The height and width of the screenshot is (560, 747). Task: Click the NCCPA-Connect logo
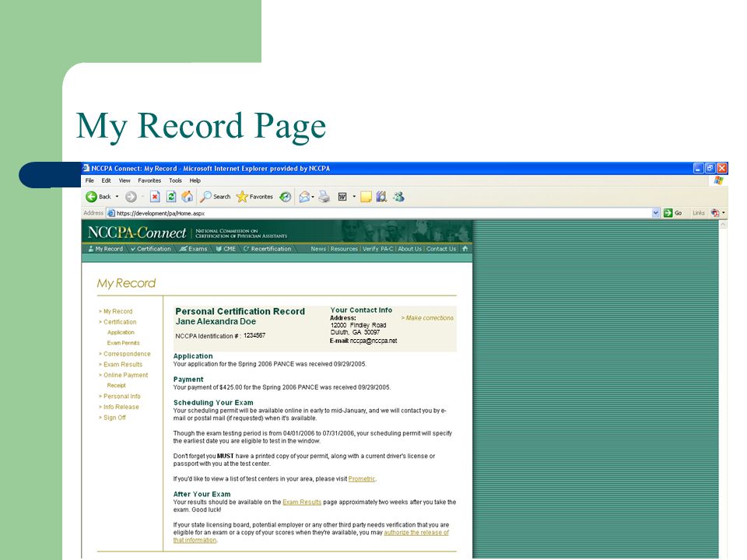click(137, 233)
